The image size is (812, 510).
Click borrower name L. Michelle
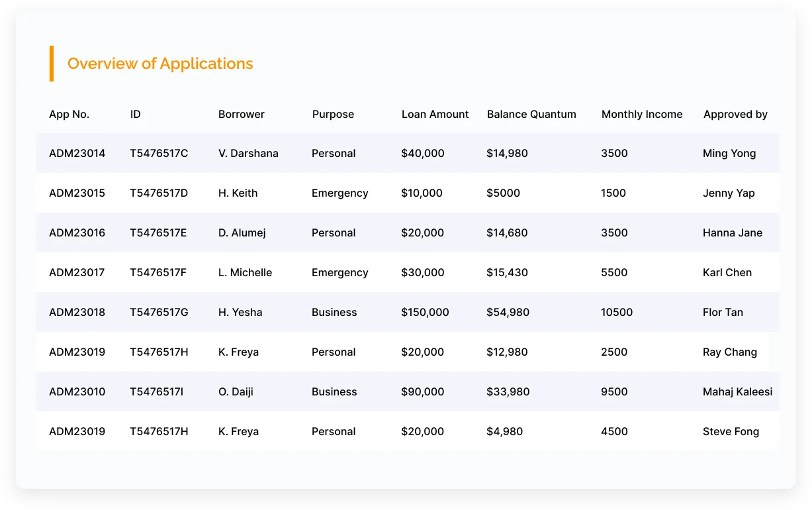point(245,272)
